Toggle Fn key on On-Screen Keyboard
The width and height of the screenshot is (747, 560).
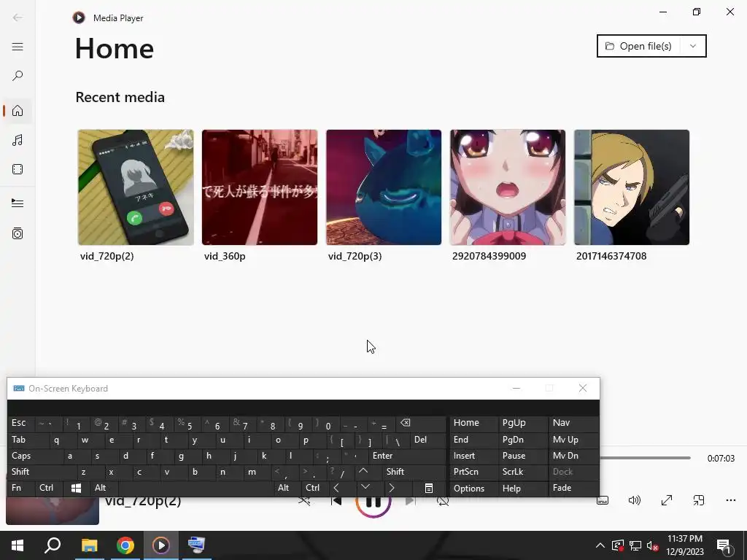tap(21, 488)
